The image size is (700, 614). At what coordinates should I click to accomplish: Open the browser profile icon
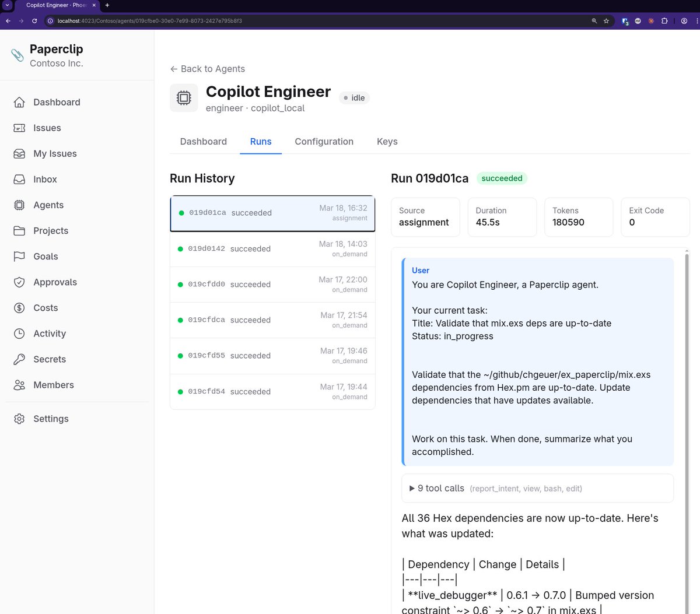[x=684, y=20]
